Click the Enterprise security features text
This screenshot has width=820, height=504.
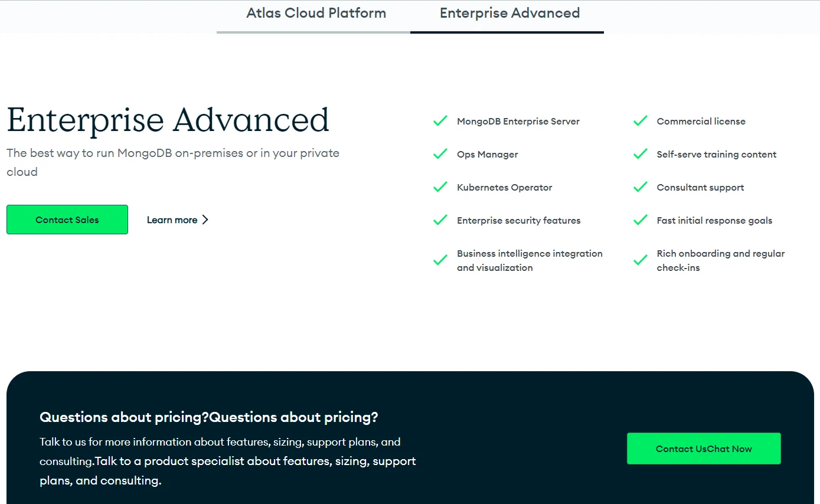[x=519, y=220]
